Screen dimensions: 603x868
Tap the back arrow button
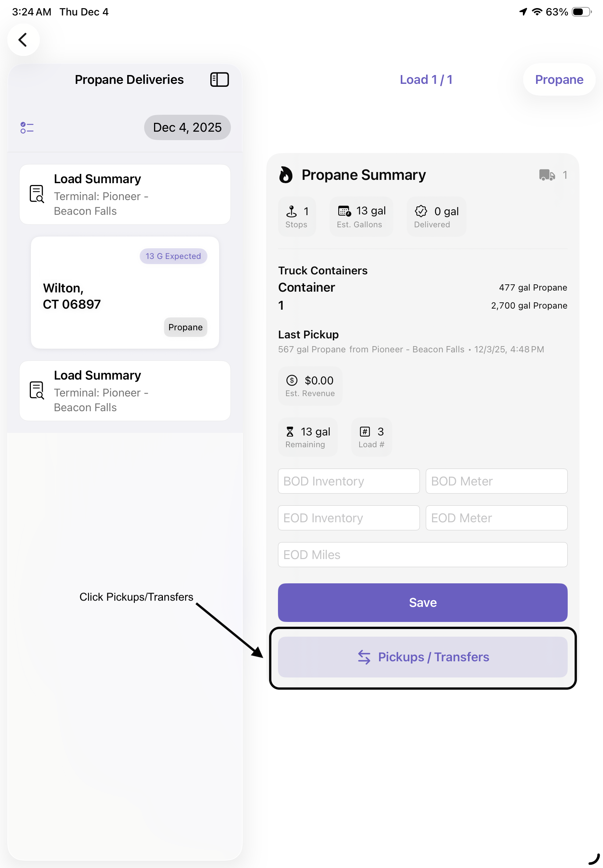point(23,40)
